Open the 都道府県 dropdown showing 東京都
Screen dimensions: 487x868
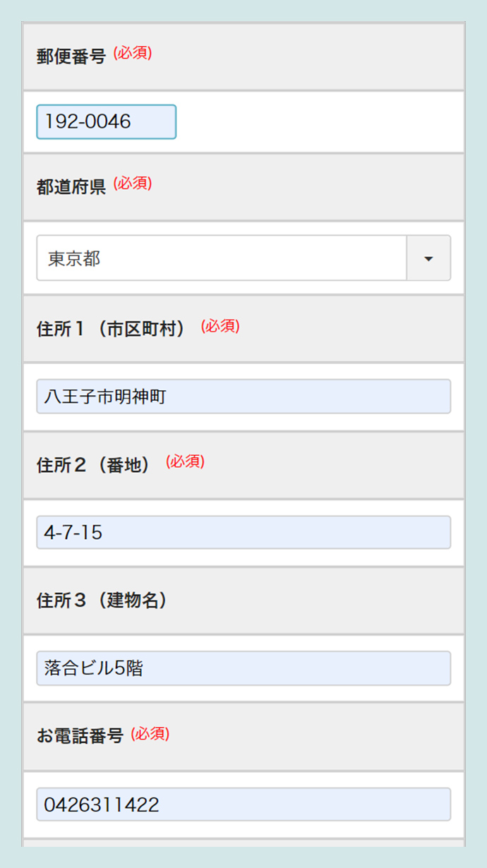(x=222, y=258)
